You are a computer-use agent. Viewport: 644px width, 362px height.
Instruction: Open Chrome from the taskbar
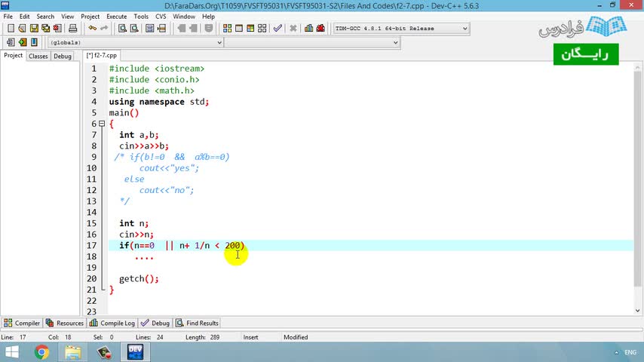click(41, 352)
